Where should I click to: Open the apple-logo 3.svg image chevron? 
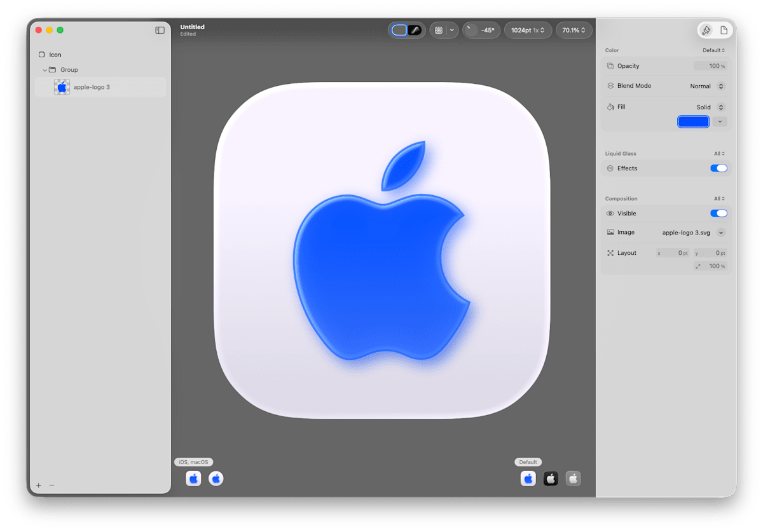(x=721, y=233)
